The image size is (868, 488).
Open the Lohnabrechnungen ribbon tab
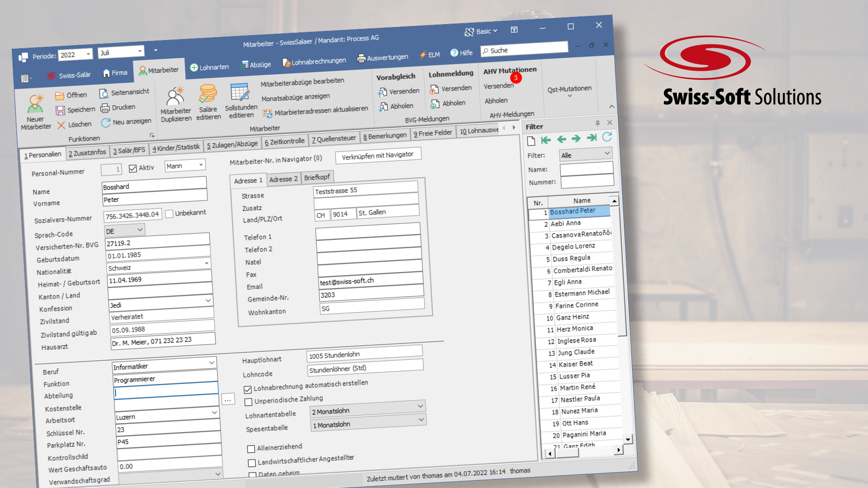pyautogui.click(x=314, y=62)
